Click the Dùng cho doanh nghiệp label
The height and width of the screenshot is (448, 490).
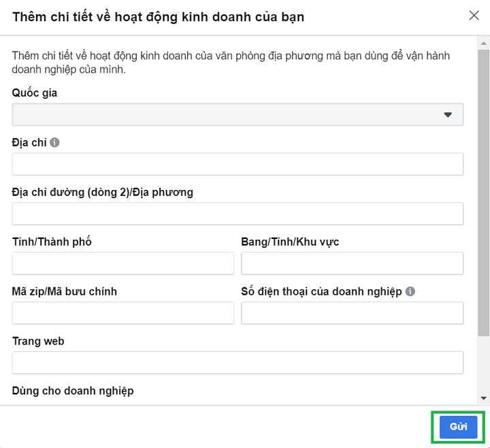point(73,391)
